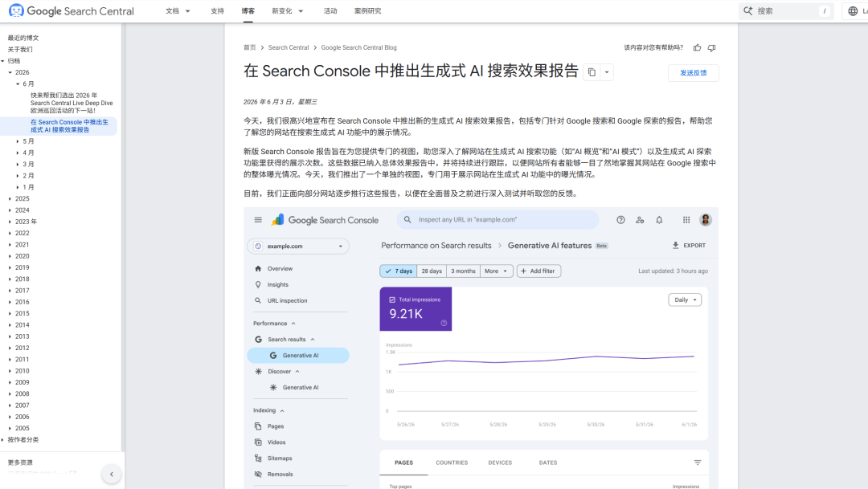Select the 7 days date range
The image size is (868, 489).
(x=399, y=271)
